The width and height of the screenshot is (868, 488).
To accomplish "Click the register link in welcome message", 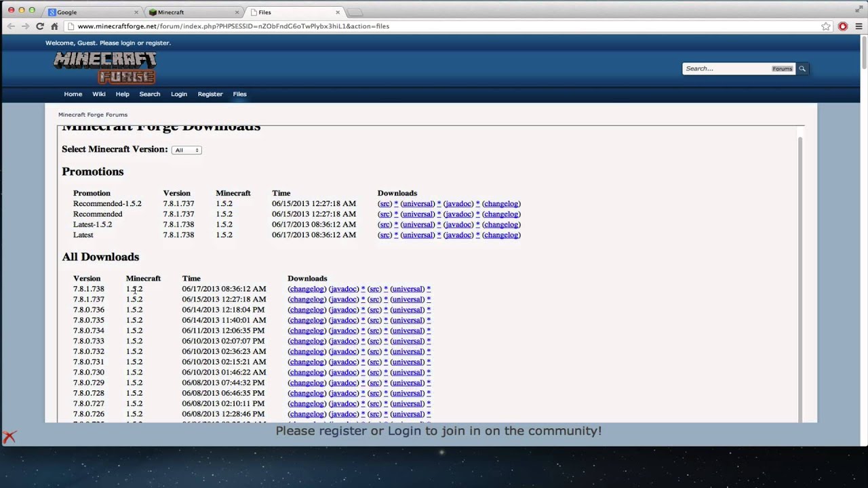I will [158, 43].
